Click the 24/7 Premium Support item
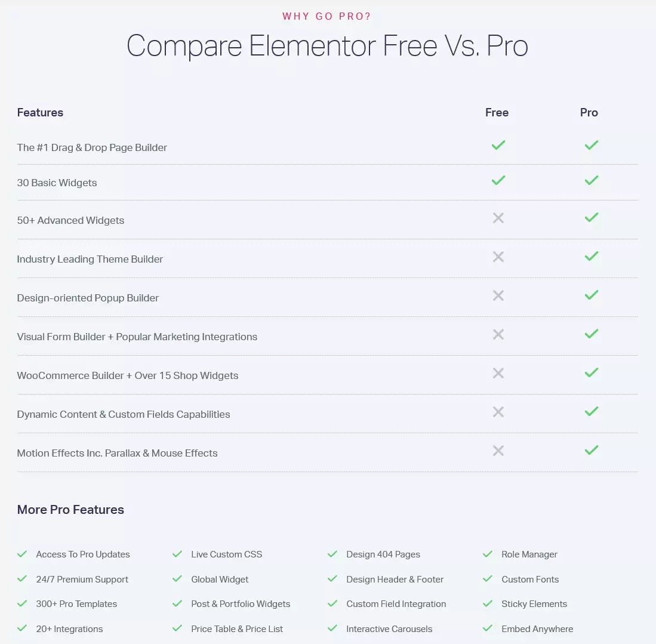The width and height of the screenshot is (656, 644). 82,579
